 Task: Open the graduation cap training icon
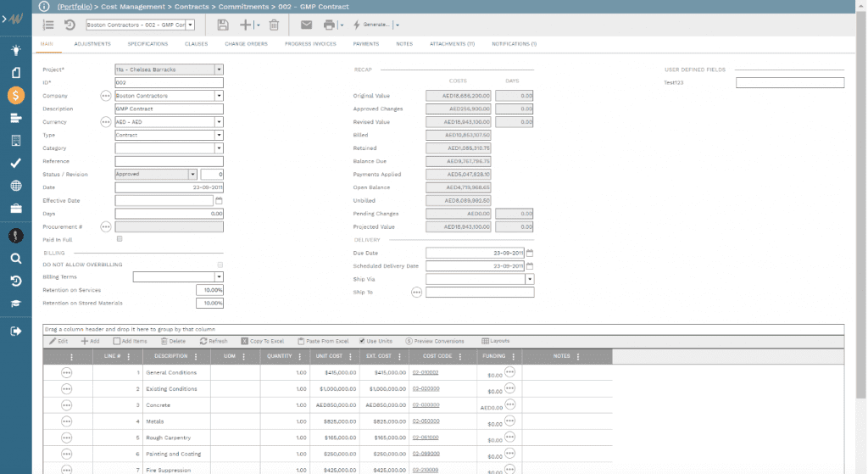(x=16, y=304)
